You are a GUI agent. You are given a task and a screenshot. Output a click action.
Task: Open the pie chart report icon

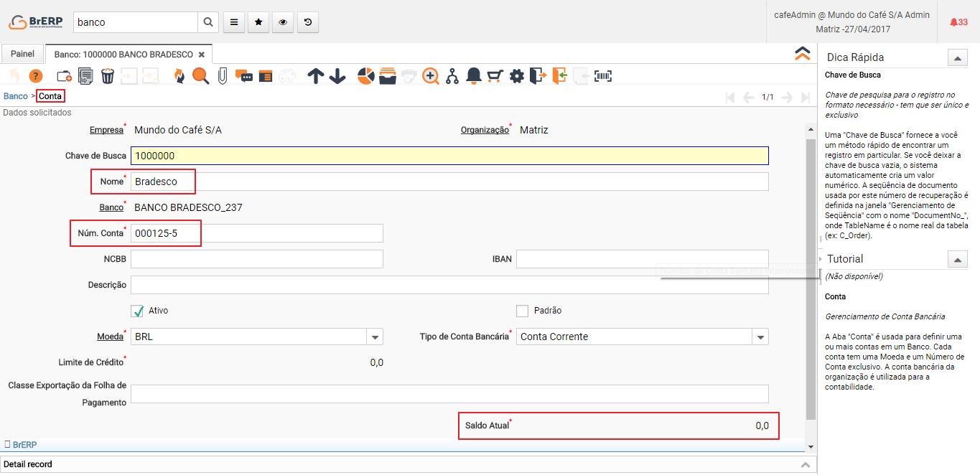pos(366,76)
